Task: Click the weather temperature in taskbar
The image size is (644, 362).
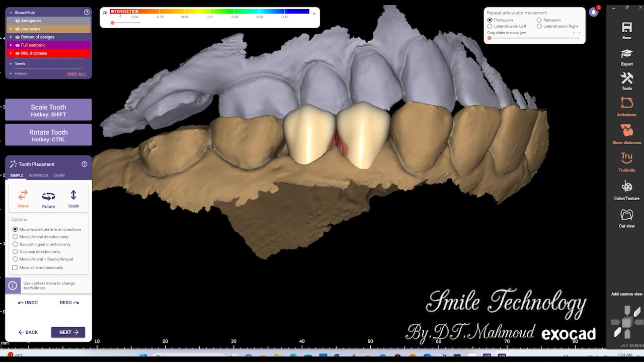Action: click(19, 355)
